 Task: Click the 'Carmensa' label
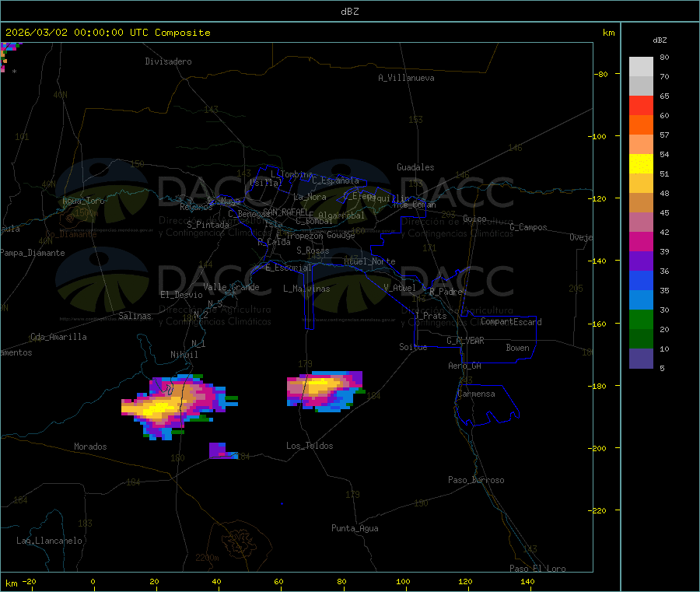tap(476, 394)
